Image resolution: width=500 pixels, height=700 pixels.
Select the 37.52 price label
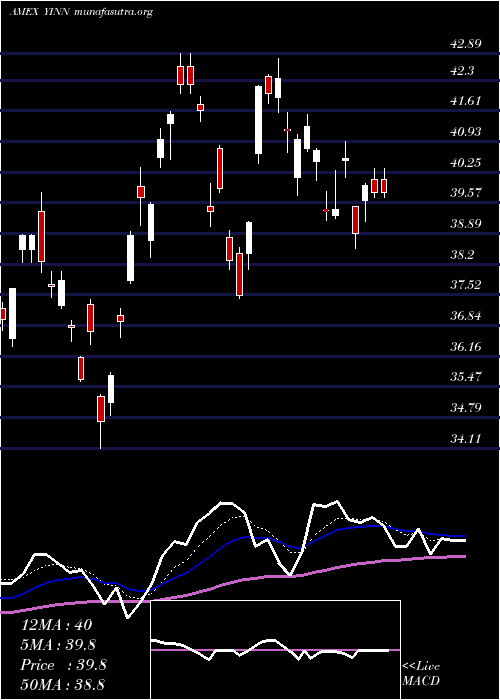point(466,285)
